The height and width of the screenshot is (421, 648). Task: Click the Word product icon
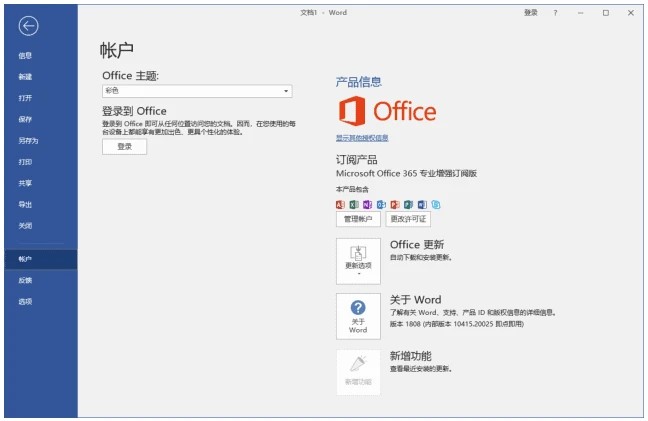pyautogui.click(x=422, y=205)
